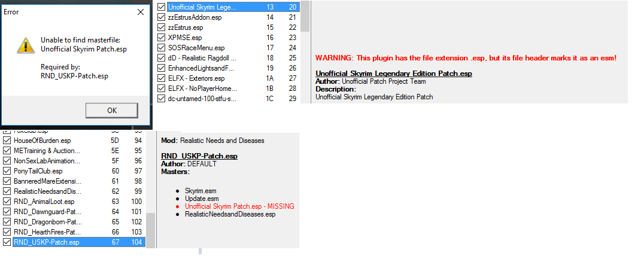644x262 pixels.
Task: Select ELFX - Exteriors.esp row
Action: coord(233,78)
